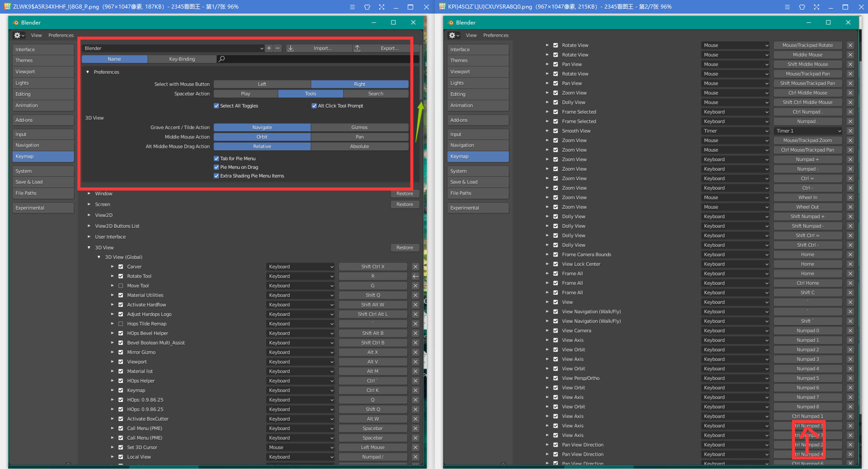Remove keymap preset with minus icon
This screenshot has width=868, height=469.
click(x=278, y=48)
